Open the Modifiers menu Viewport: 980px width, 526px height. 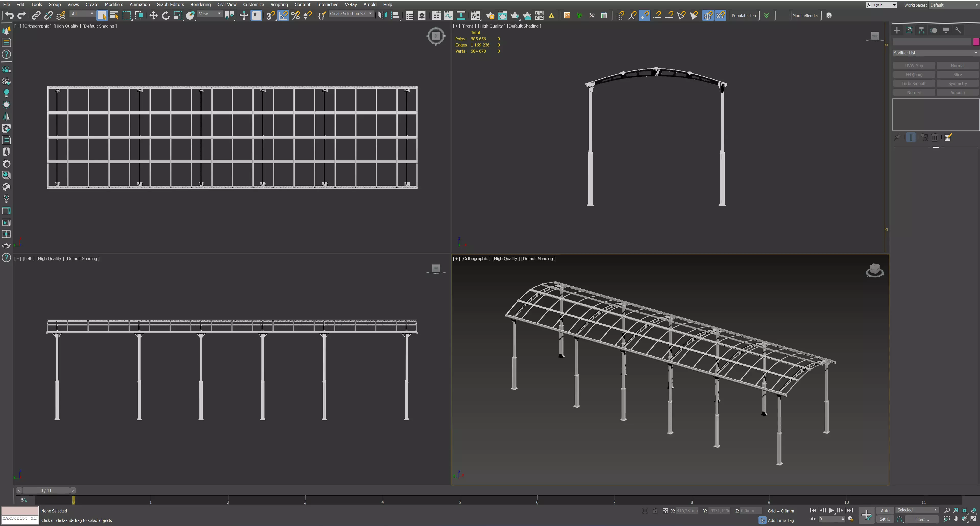(114, 5)
